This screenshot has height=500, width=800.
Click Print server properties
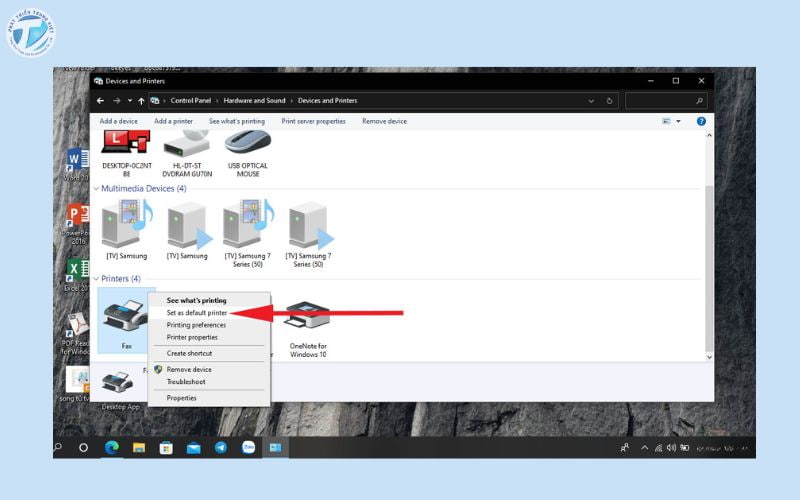click(x=313, y=121)
